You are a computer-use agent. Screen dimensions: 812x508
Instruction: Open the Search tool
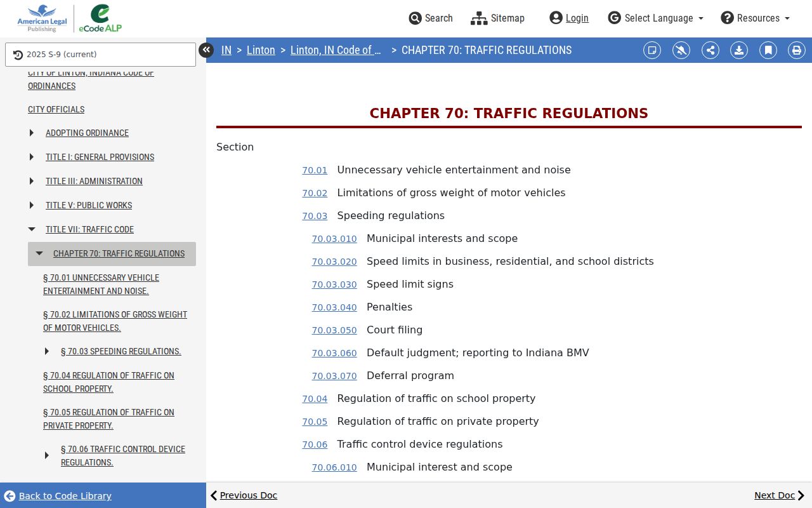(x=431, y=18)
